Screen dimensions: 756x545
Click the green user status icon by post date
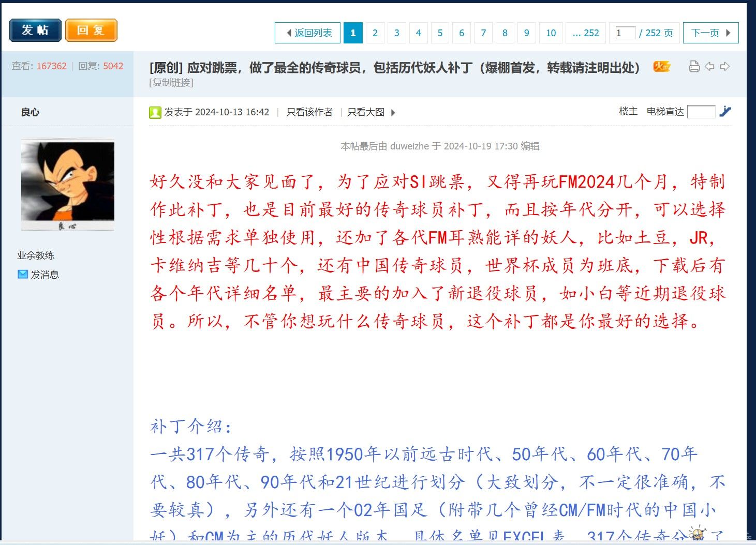(155, 112)
